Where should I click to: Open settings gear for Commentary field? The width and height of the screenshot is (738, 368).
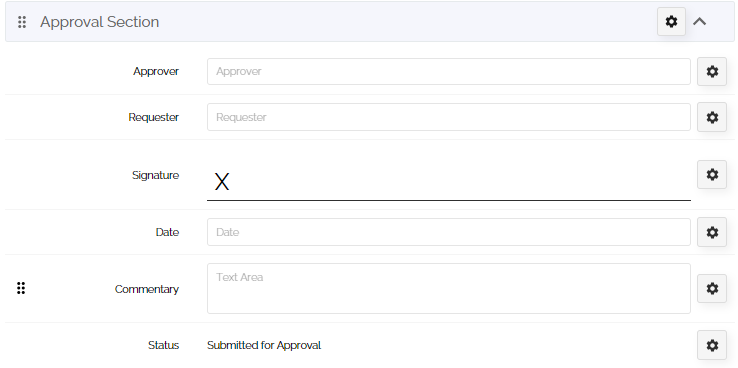(x=712, y=288)
